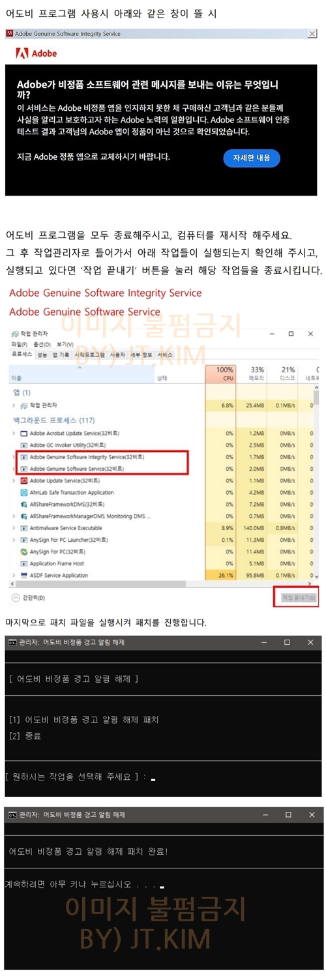Viewport: 326px width, 980px height.
Task: Click the first console window's cmd icon
Action: (12, 642)
